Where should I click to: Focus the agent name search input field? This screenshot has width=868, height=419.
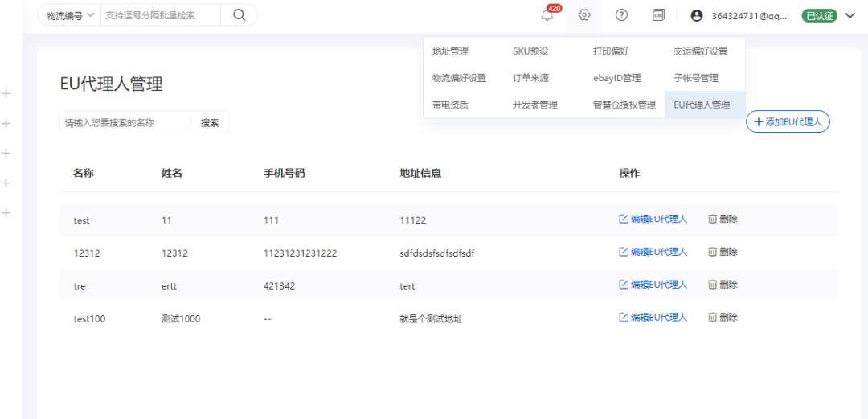click(x=125, y=123)
